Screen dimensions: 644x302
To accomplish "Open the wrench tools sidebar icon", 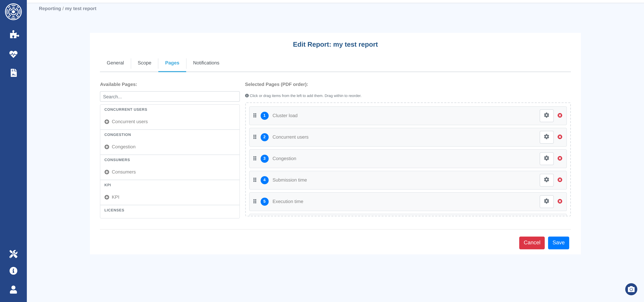I will pos(13,254).
